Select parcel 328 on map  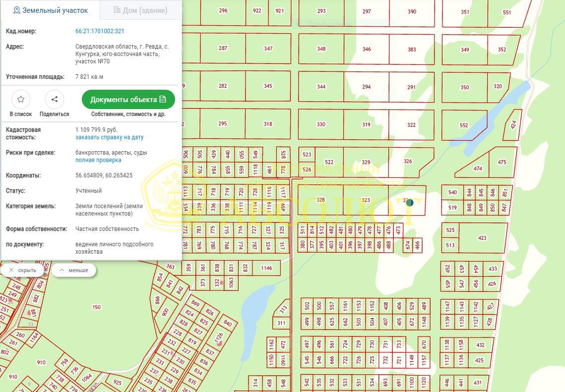(x=320, y=200)
